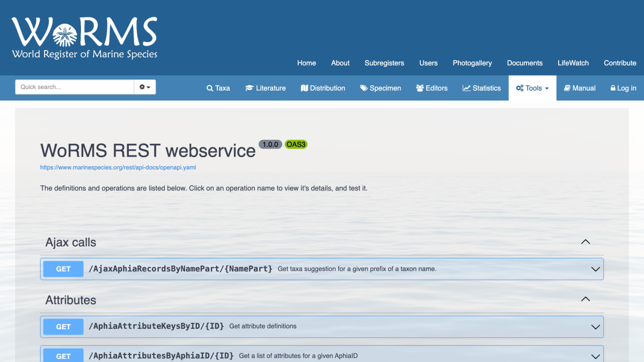Click the WoRMS logo
The height and width of the screenshot is (362, 644).
pyautogui.click(x=85, y=38)
